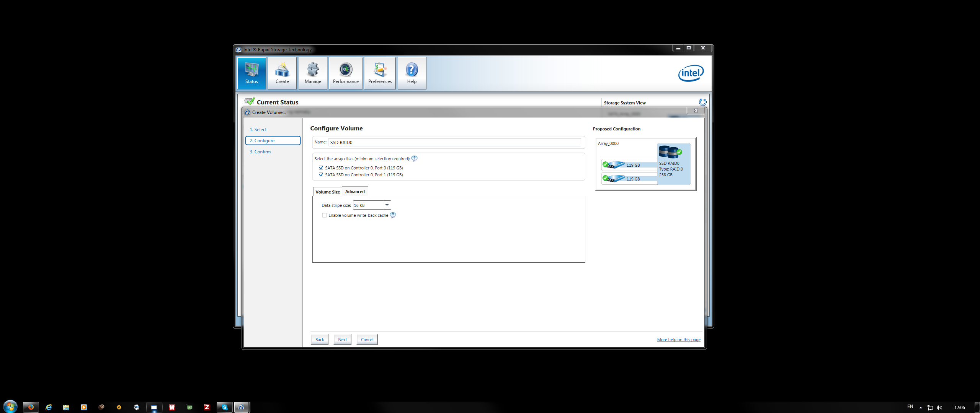
Task: Click the Intel Rapid Storage taskbar button
Action: pyautogui.click(x=241, y=407)
